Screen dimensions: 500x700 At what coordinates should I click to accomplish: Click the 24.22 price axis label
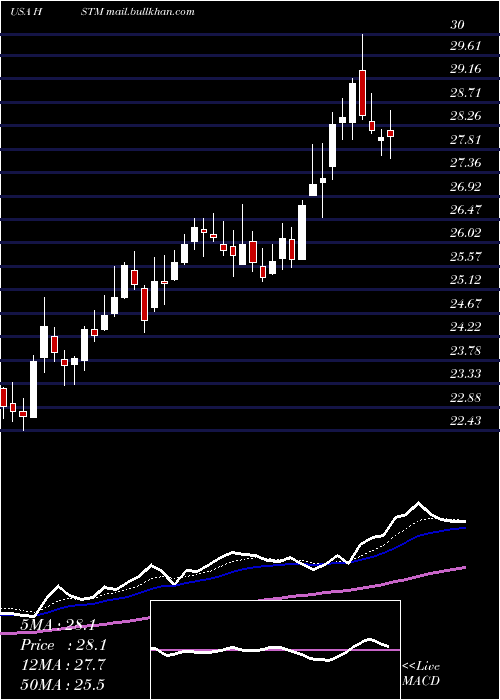[466, 327]
